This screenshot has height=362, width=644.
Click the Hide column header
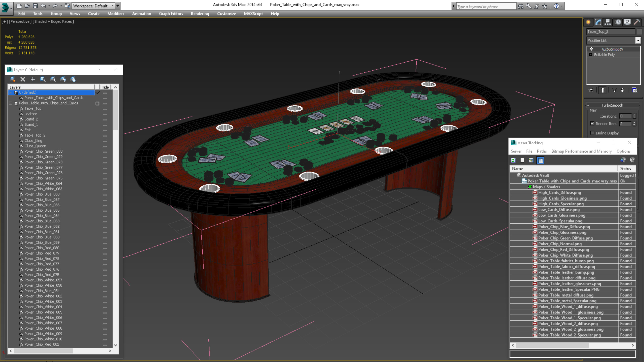pos(105,87)
